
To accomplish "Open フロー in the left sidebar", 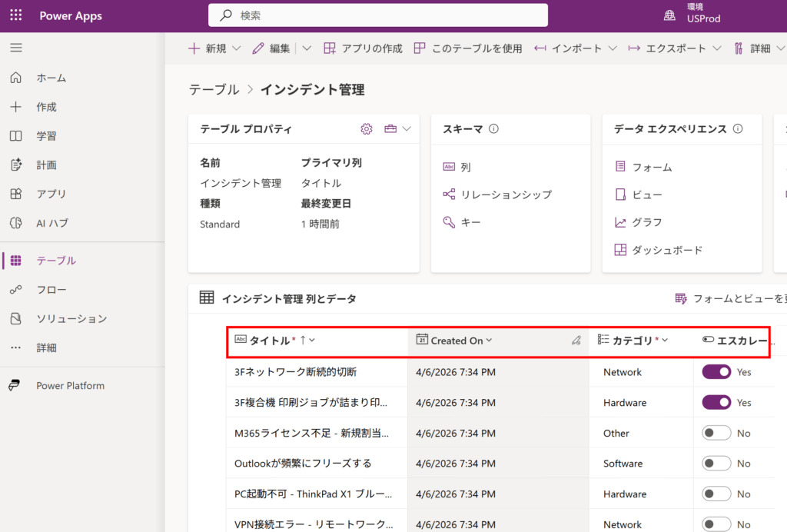I will pyautogui.click(x=51, y=290).
